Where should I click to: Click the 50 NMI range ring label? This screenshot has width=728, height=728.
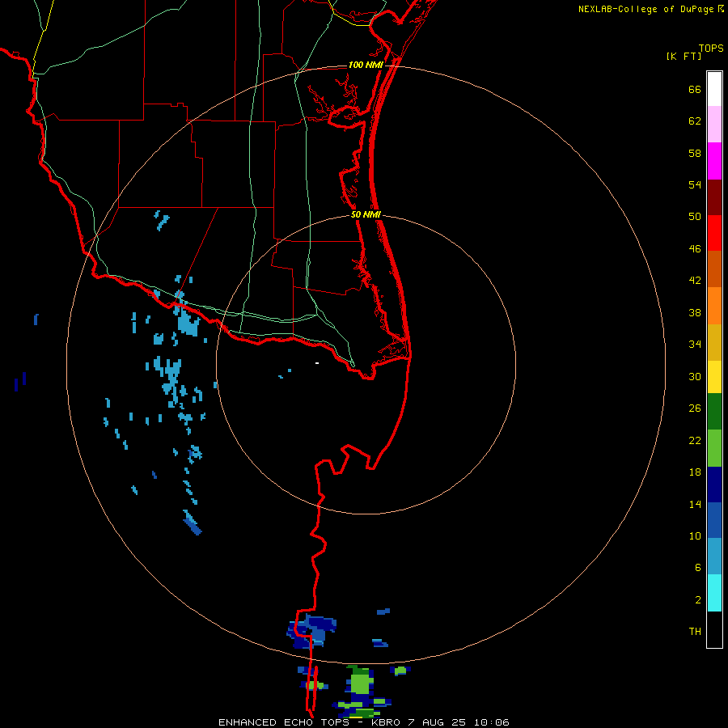pos(366,214)
